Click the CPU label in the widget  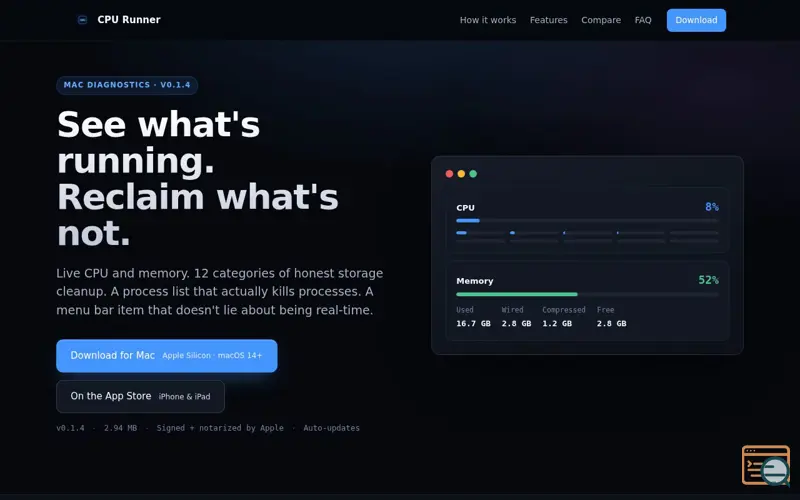(465, 208)
